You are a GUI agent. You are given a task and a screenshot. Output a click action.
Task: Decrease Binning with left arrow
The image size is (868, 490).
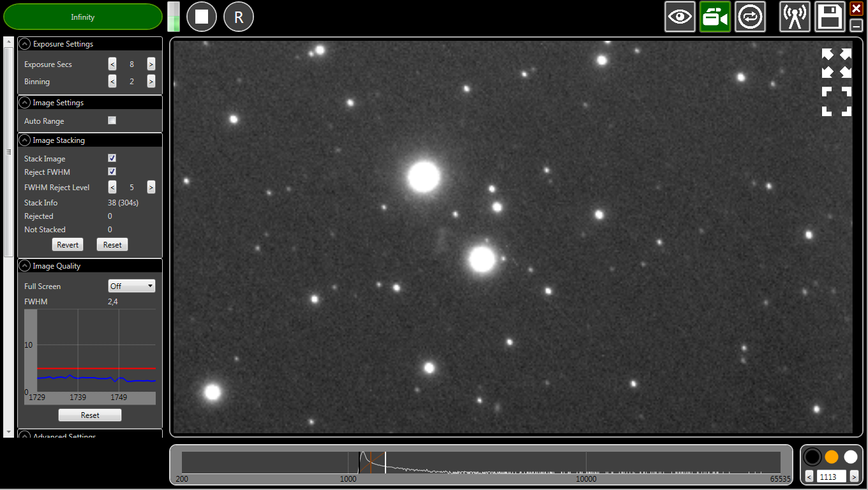(112, 81)
